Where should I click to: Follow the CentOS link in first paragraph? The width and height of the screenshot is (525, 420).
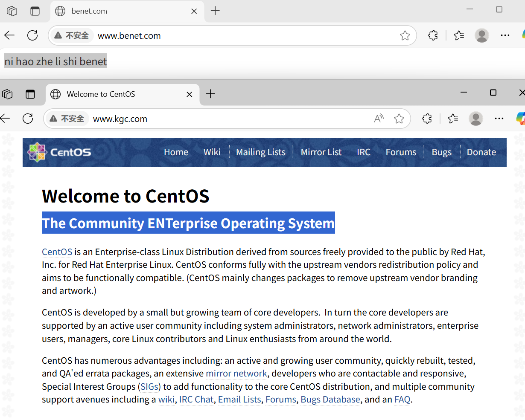(x=57, y=252)
